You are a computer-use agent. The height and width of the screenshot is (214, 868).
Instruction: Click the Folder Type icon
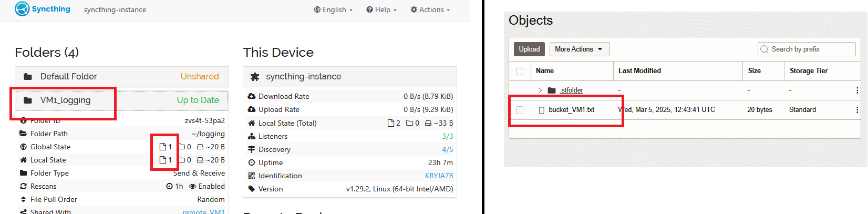tap(23, 173)
